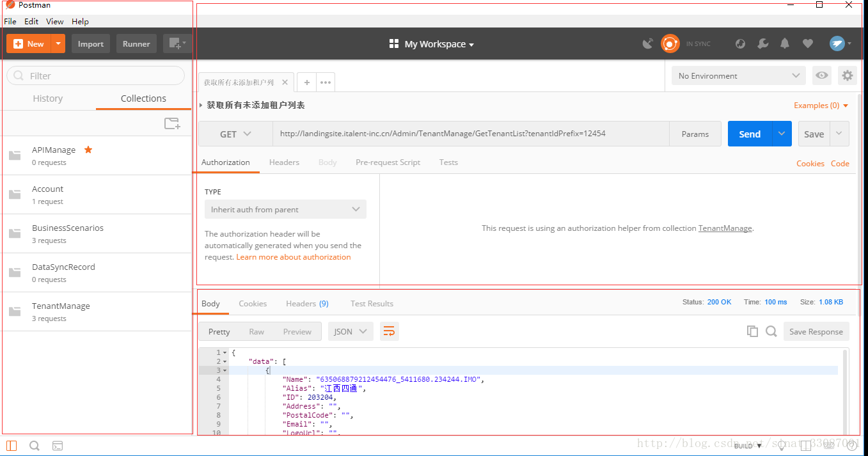Open the TenantManage collection
The height and width of the screenshot is (456, 868).
(x=61, y=306)
